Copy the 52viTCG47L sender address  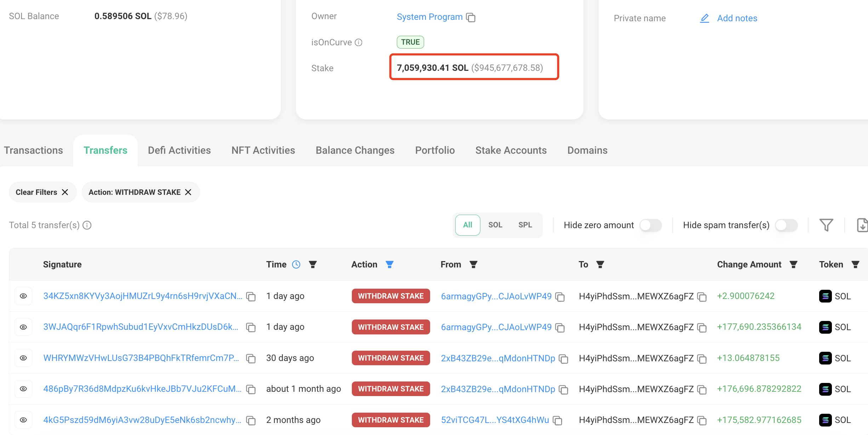558,420
